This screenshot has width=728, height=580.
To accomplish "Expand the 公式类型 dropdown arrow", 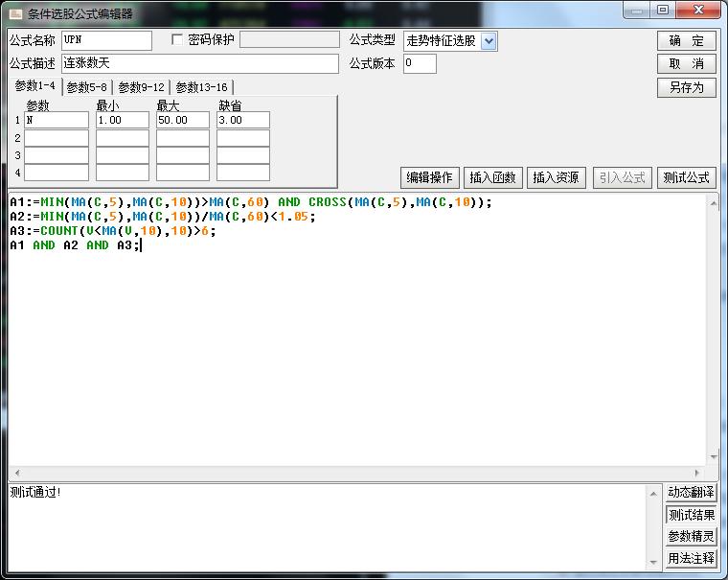I will (489, 41).
